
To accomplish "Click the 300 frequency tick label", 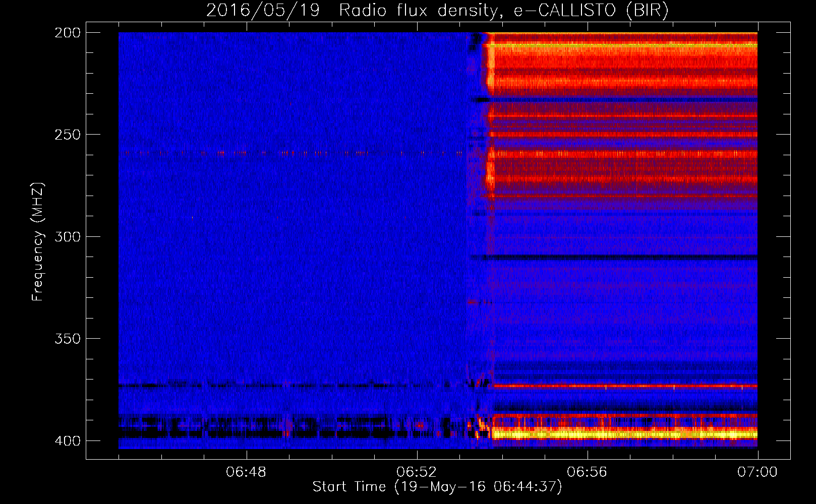I will (x=68, y=237).
